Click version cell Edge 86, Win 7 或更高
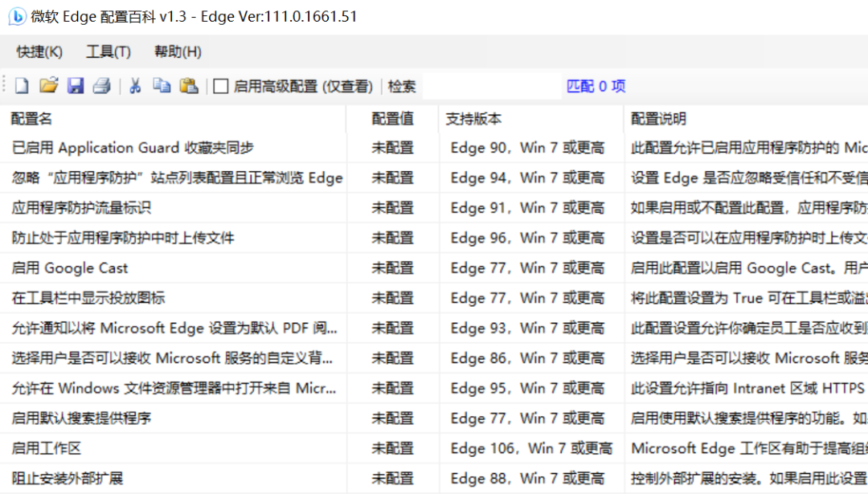Screen dimensions: 868x494 [x=527, y=358]
